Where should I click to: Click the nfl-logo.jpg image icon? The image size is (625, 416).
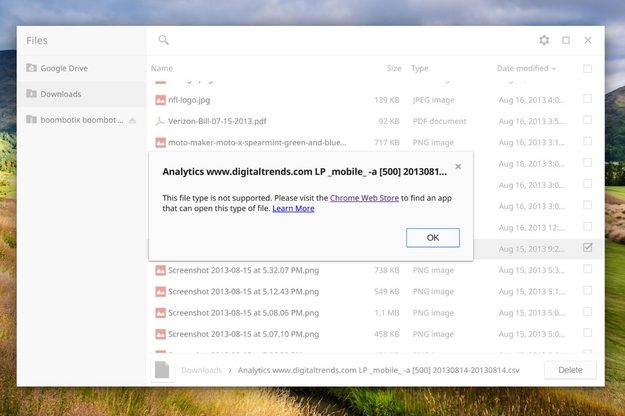tap(160, 100)
